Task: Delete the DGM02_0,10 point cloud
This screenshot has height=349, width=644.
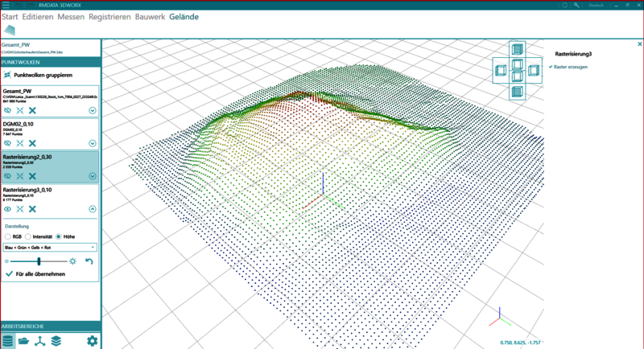Action: tap(32, 143)
